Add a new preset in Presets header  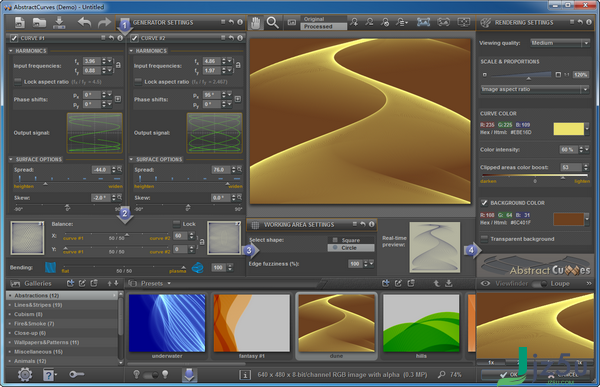[x=386, y=283]
